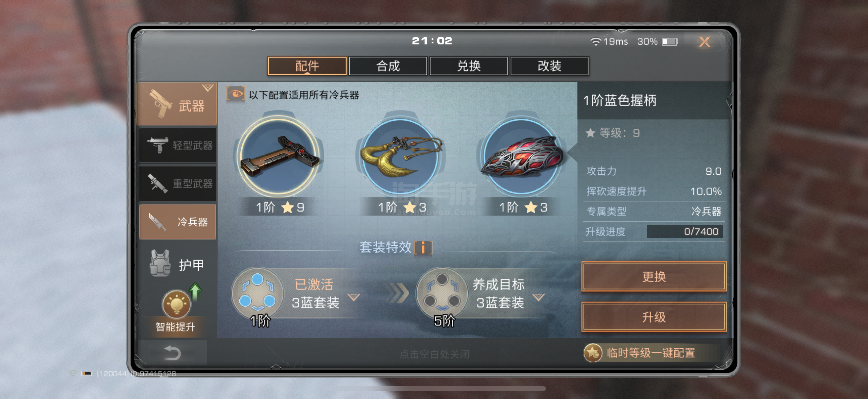Toggle the eye visibility icon
Viewport: 868px width, 399px height.
pyautogui.click(x=236, y=94)
